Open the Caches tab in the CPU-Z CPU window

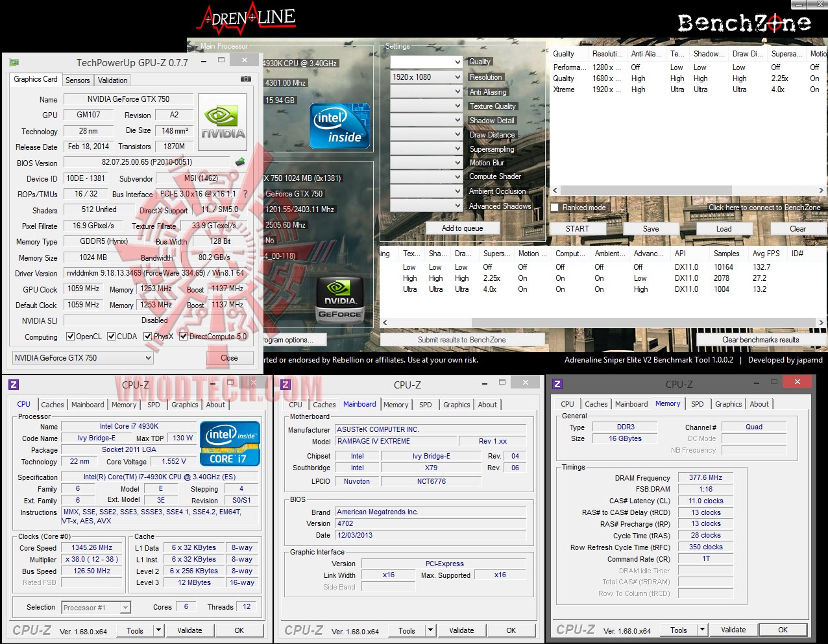(x=53, y=405)
